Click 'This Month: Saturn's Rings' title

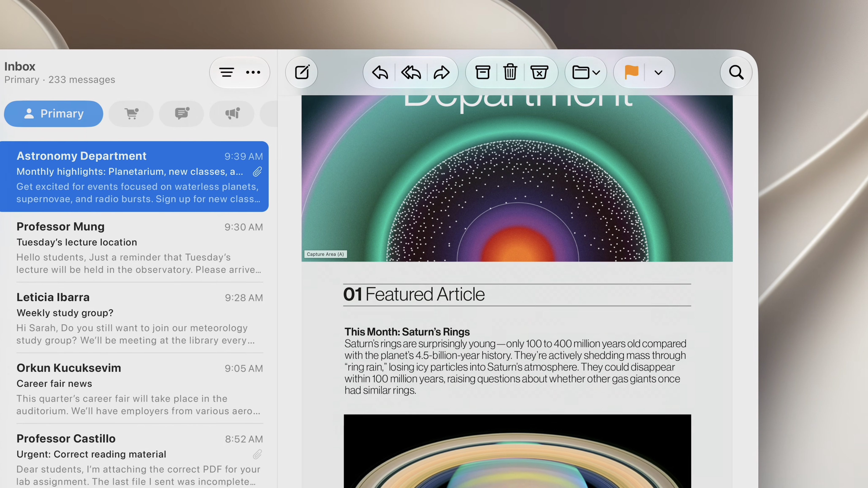407,332
